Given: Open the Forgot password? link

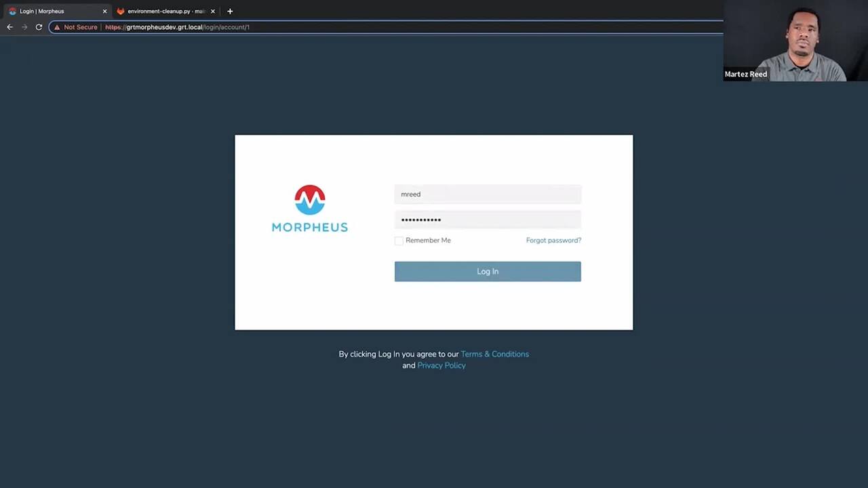Looking at the screenshot, I should (x=553, y=241).
